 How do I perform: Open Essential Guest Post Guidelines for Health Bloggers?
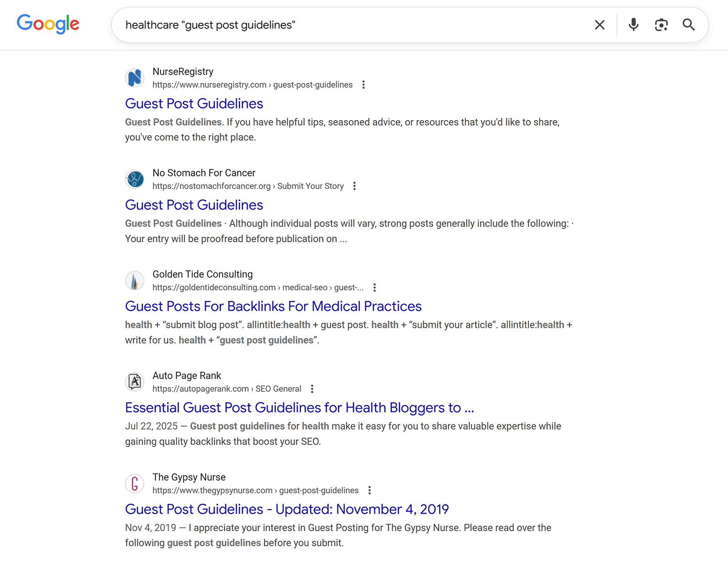[x=299, y=408]
